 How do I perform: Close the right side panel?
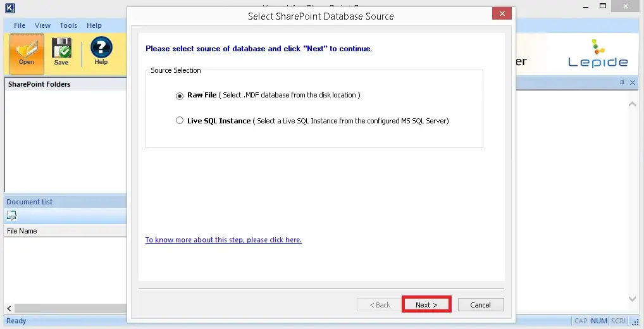click(x=633, y=83)
